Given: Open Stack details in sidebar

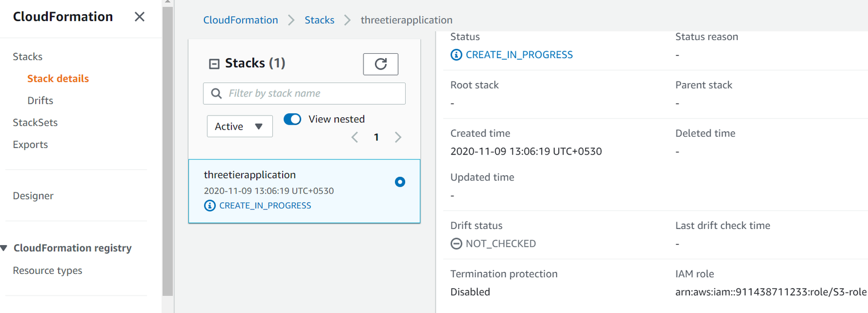Looking at the screenshot, I should [58, 79].
